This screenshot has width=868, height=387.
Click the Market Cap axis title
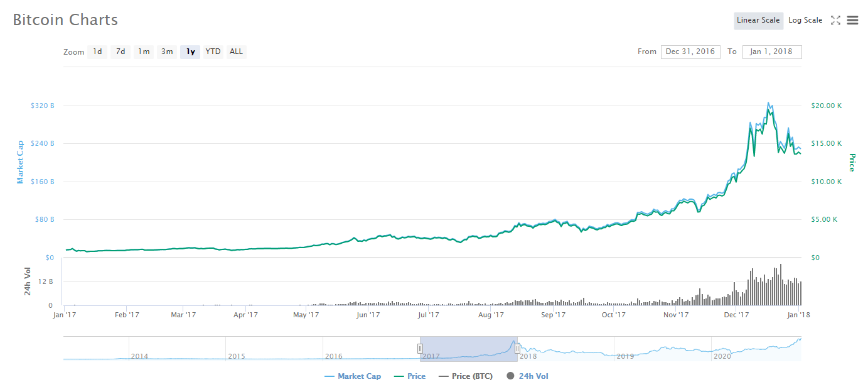tap(20, 162)
